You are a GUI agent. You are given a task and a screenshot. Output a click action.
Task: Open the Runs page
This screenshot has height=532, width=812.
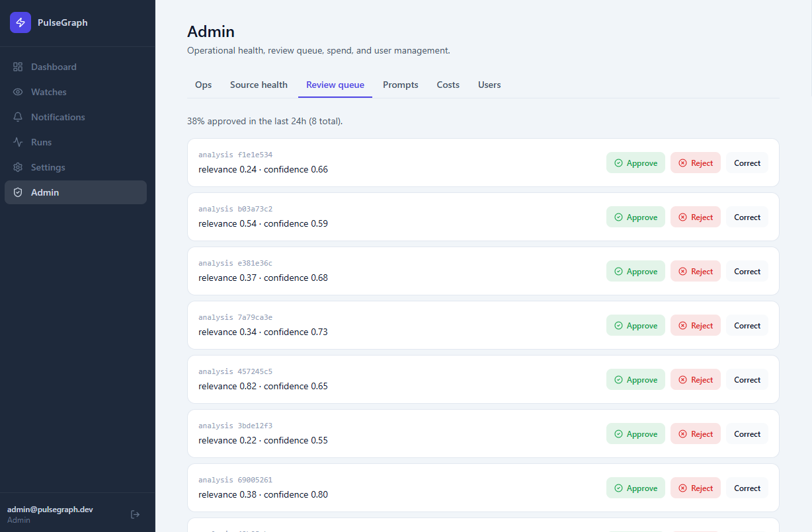point(75,142)
